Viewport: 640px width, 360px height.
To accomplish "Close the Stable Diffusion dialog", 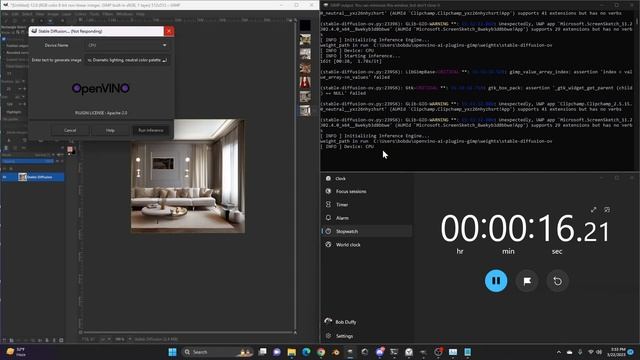I will pyautogui.click(x=169, y=31).
